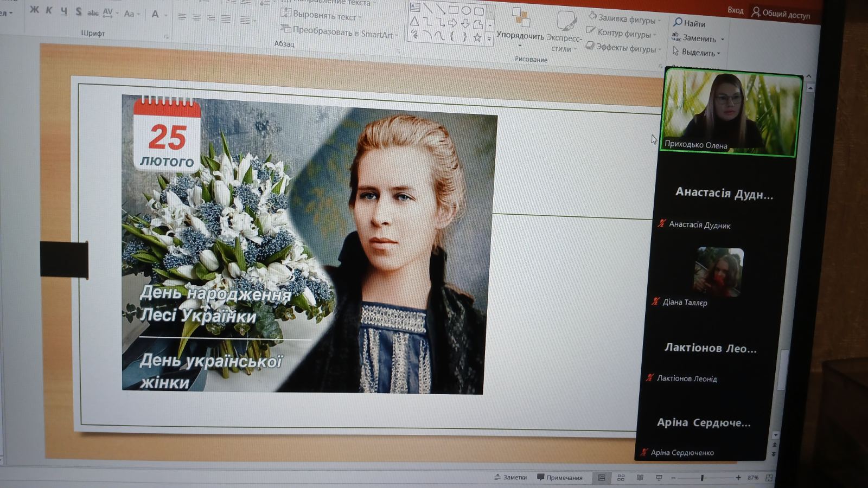Start slide show from status bar
The height and width of the screenshot is (488, 868).
[659, 478]
